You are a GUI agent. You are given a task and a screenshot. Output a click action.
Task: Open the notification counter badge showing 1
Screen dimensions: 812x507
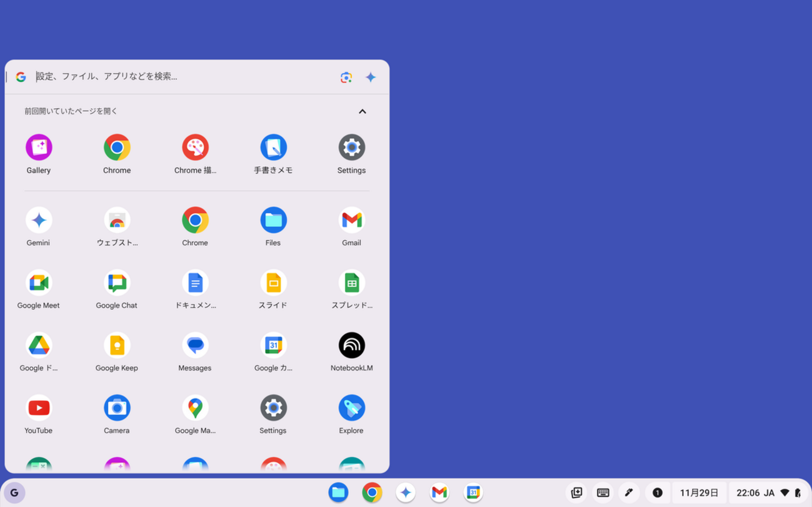pyautogui.click(x=657, y=493)
